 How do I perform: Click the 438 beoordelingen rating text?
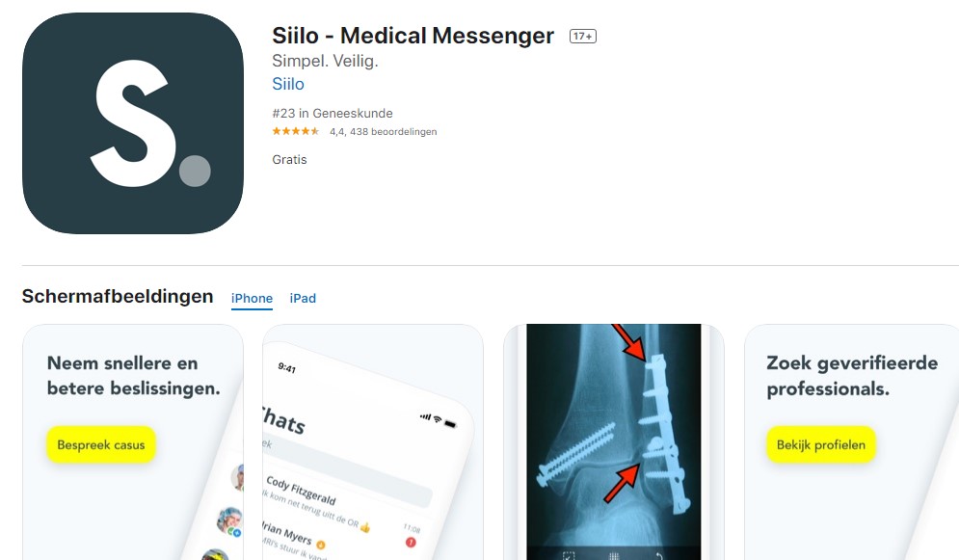tap(393, 131)
